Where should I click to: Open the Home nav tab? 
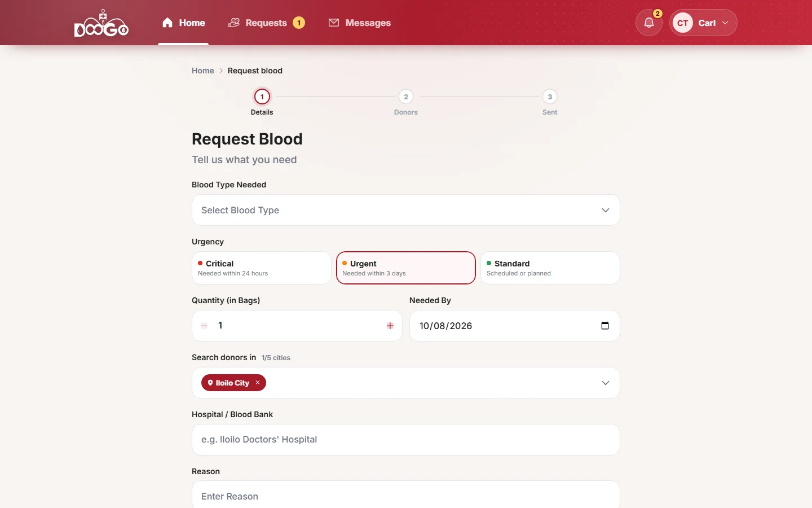point(183,23)
